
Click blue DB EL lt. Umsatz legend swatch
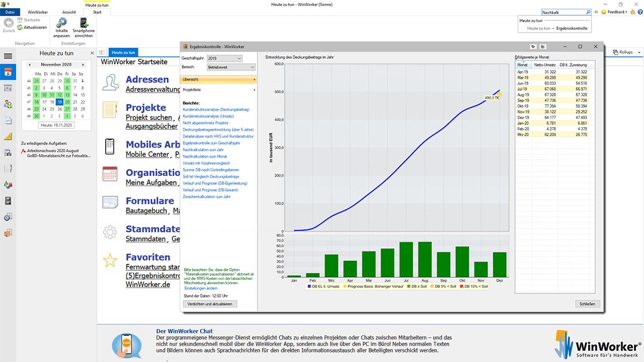[x=309, y=287]
